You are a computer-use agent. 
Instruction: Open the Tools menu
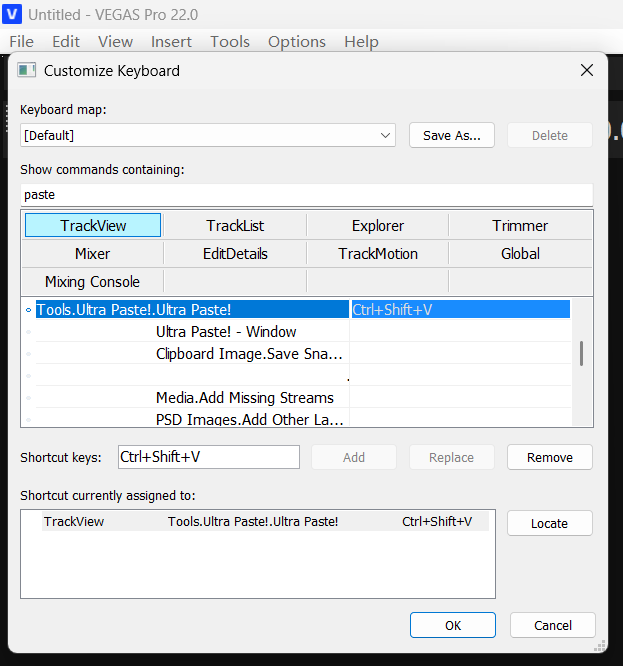point(230,41)
